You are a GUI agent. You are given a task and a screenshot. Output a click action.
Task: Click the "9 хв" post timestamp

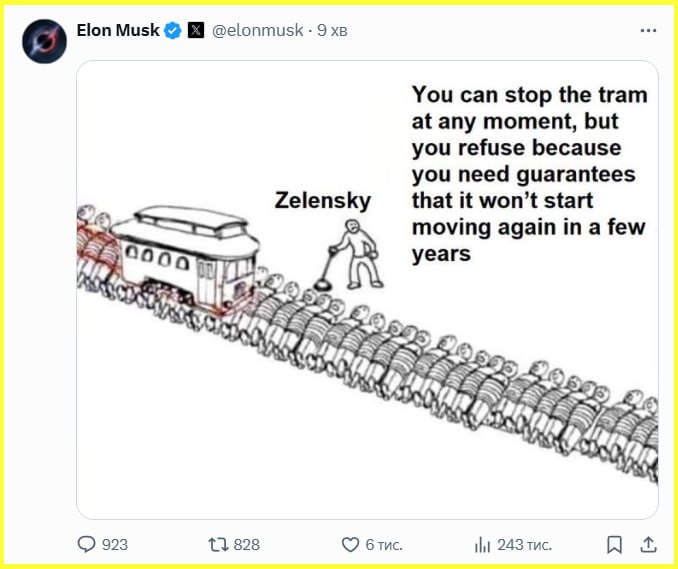coord(330,31)
